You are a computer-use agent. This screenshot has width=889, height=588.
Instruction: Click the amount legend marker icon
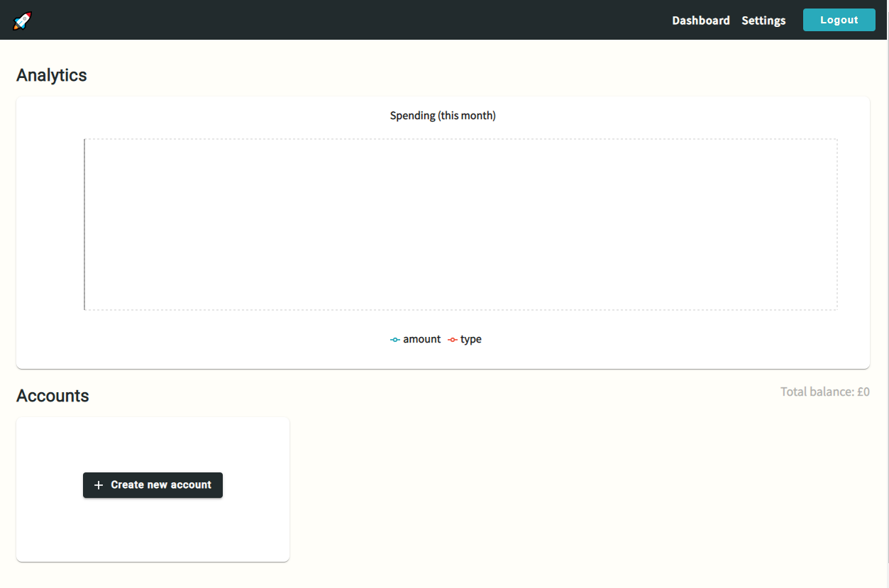point(395,340)
